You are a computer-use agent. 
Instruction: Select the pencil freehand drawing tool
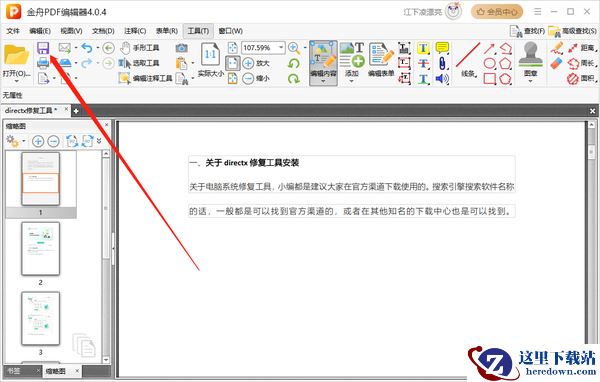pyautogui.click(x=557, y=48)
